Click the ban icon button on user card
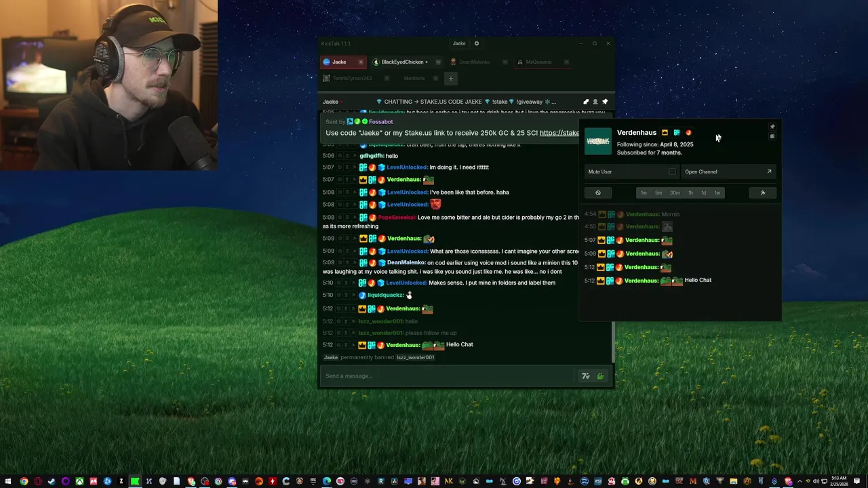The width and height of the screenshot is (868, 488). coord(597,192)
